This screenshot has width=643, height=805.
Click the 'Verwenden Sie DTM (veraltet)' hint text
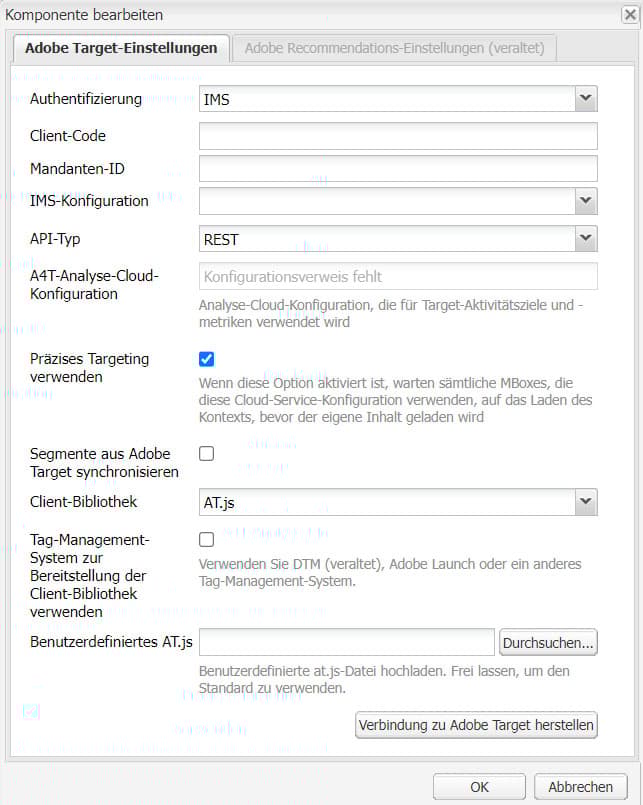(x=390, y=572)
